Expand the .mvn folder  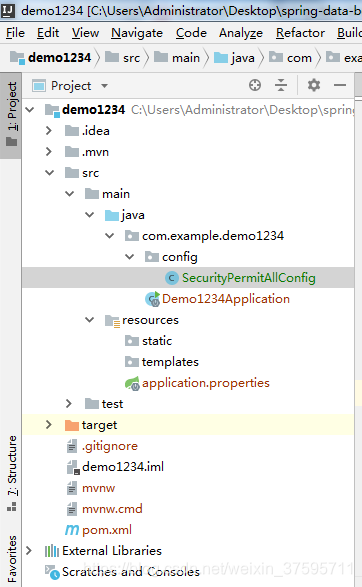coord(49,152)
